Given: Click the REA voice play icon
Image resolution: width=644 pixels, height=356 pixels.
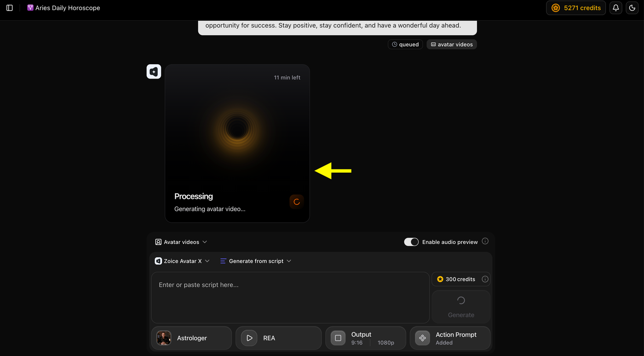Looking at the screenshot, I should 249,338.
